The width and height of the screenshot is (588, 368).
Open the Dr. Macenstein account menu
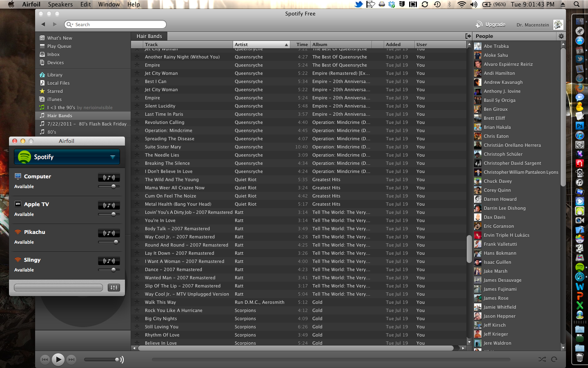[x=532, y=25]
